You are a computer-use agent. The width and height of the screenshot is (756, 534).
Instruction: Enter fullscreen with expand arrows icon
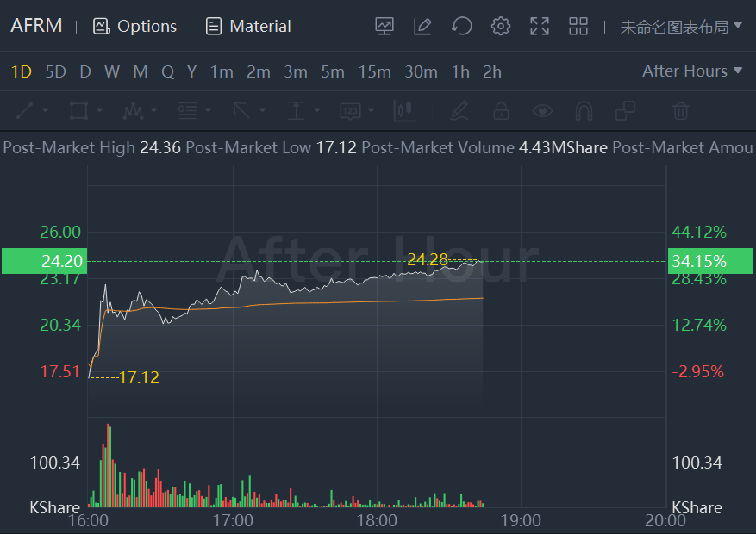[540, 27]
